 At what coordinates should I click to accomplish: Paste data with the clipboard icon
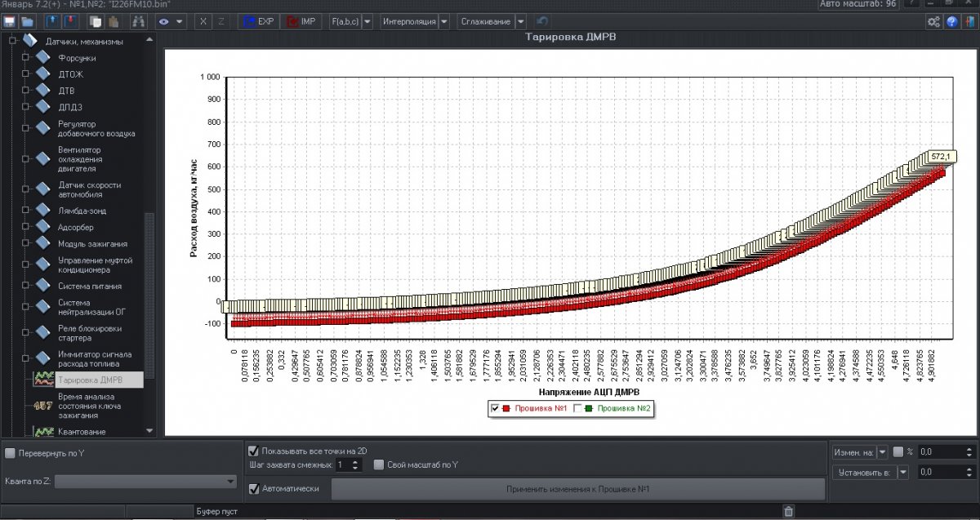coord(112,21)
